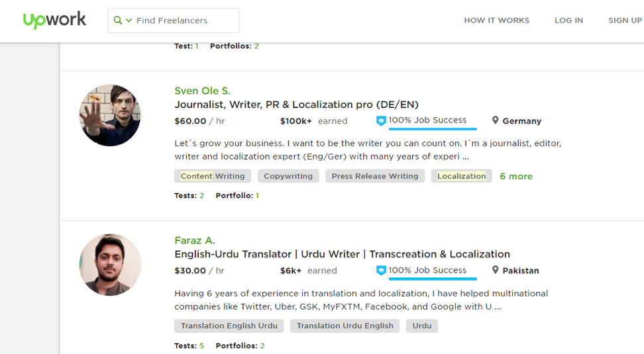Click Sven's top rated shield badge
The width and height of the screenshot is (644, 354).
(381, 121)
